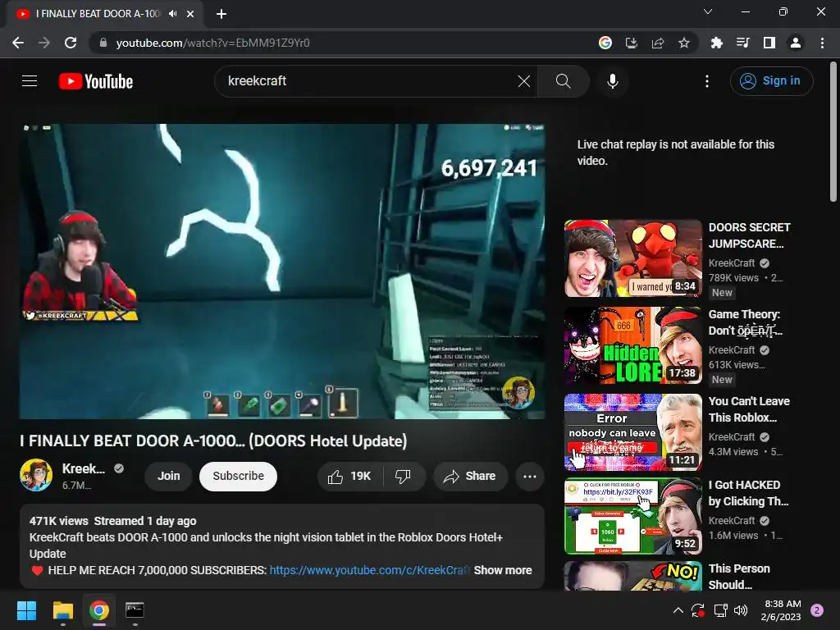Viewport: 840px width, 630px height.
Task: Open Chrome profile icon
Action: 796,43
